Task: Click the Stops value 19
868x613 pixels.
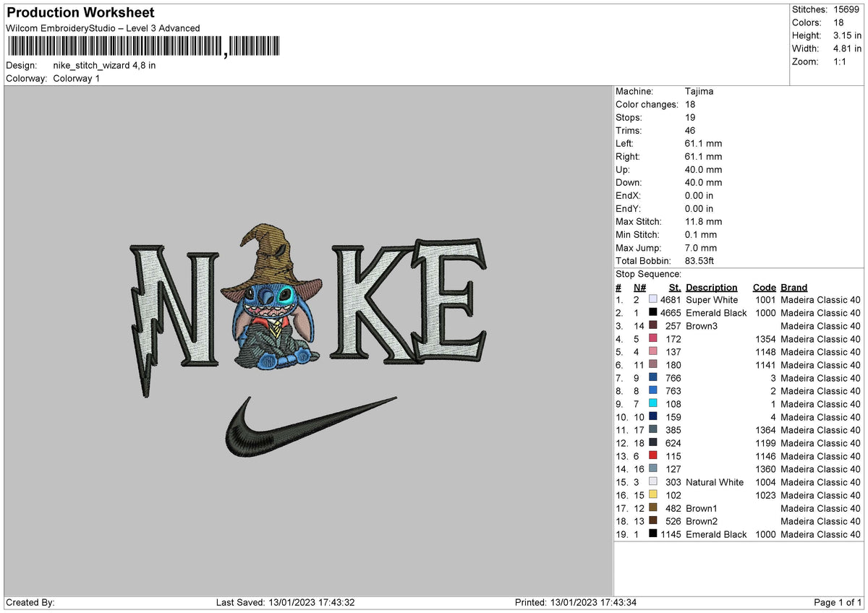Action: 691,117
